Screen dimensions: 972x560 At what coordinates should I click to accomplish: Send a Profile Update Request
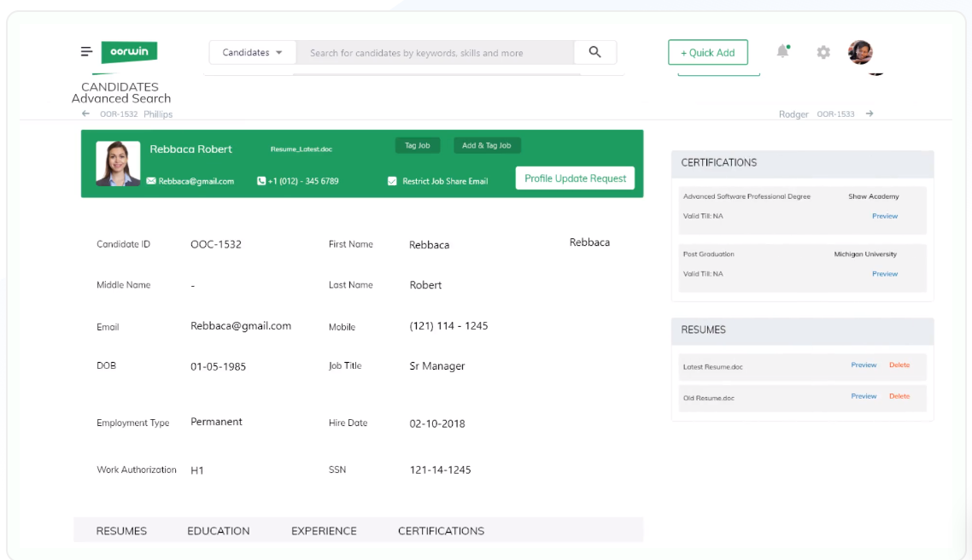(x=574, y=178)
